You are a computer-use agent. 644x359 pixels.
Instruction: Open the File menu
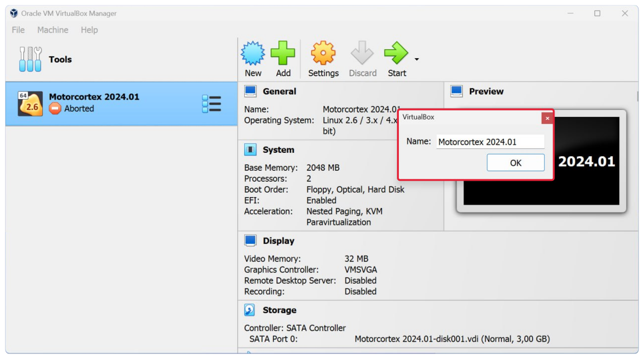pyautogui.click(x=18, y=30)
